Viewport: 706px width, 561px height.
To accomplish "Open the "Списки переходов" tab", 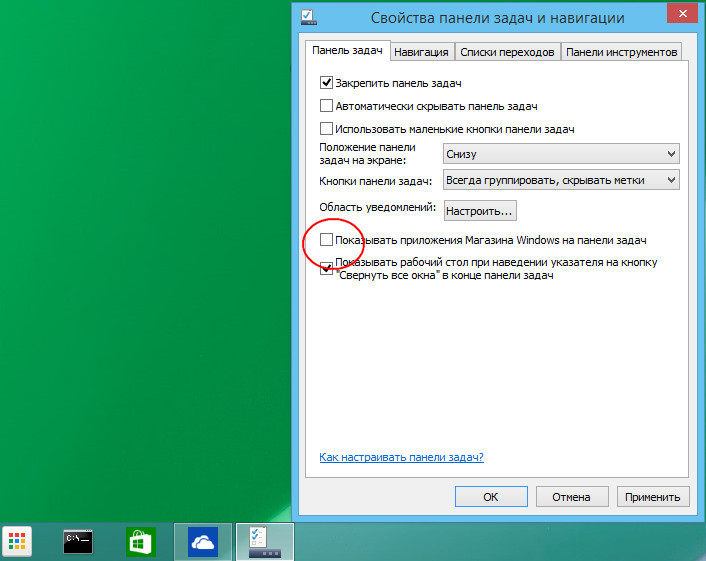I will coord(507,52).
